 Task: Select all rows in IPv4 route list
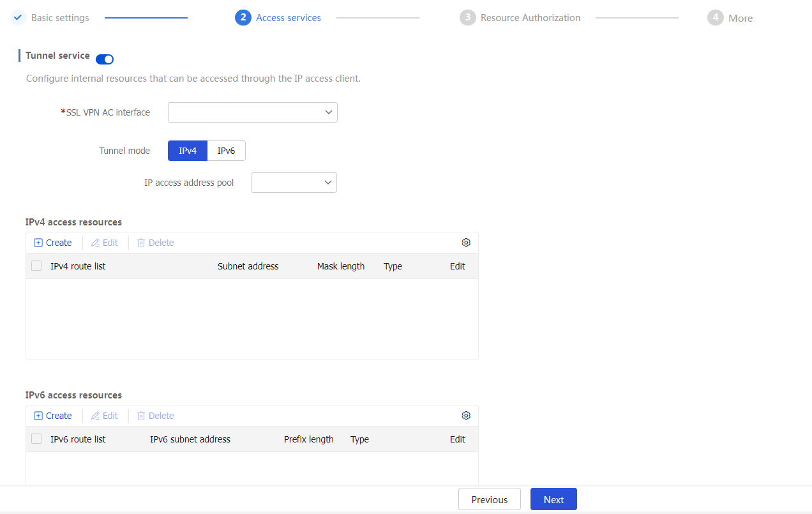click(x=36, y=266)
